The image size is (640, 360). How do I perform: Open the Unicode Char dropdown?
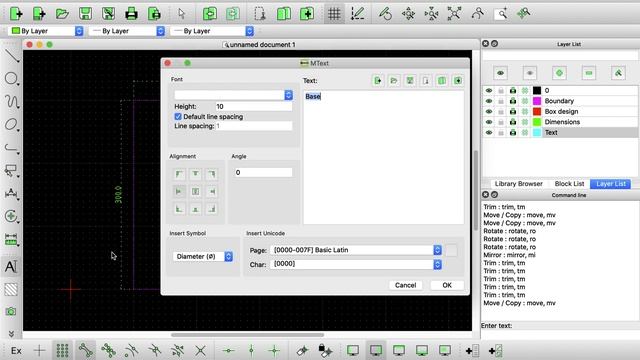tap(356, 264)
